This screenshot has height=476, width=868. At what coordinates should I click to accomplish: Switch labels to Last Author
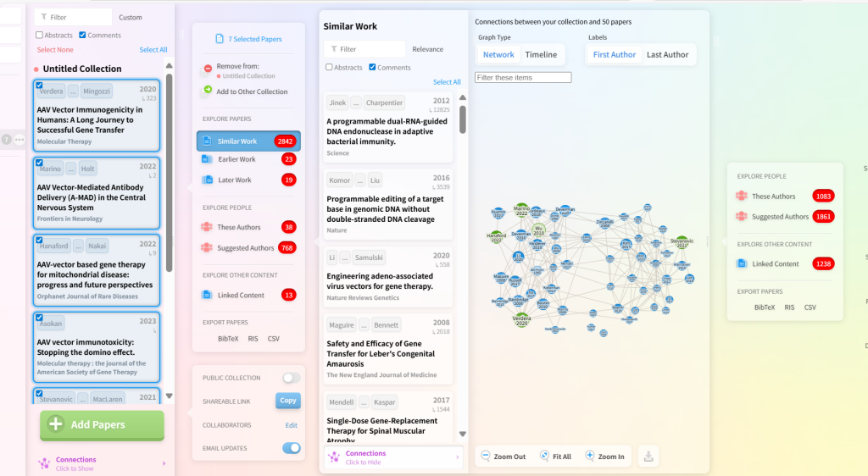tap(667, 54)
